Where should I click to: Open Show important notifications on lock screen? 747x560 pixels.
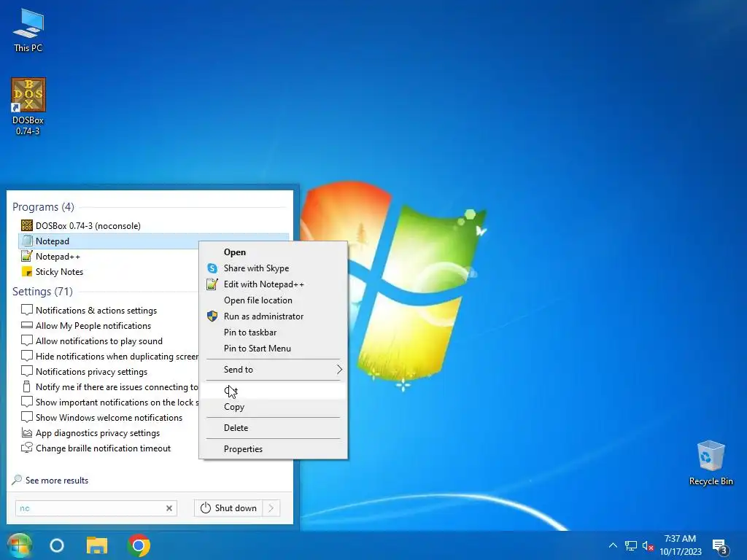pyautogui.click(x=109, y=402)
